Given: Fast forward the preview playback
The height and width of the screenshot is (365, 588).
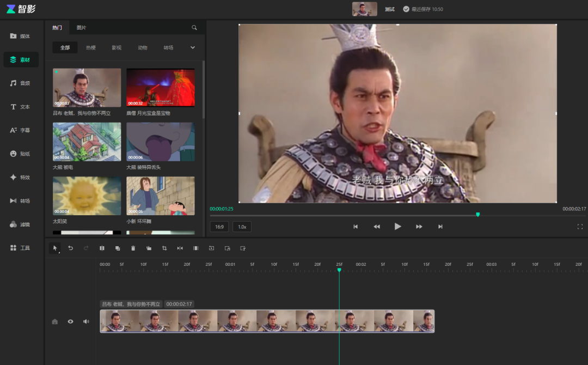Looking at the screenshot, I should click(419, 227).
